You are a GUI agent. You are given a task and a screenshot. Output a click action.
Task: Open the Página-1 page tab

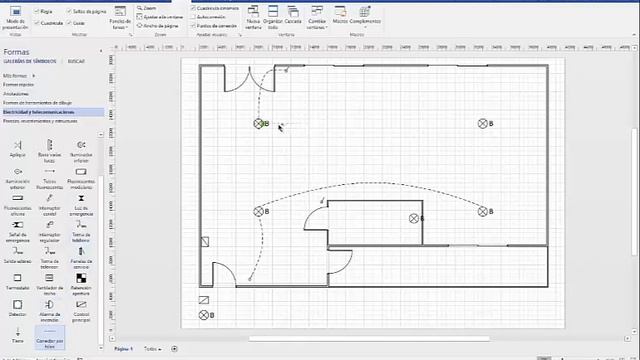[x=123, y=349]
